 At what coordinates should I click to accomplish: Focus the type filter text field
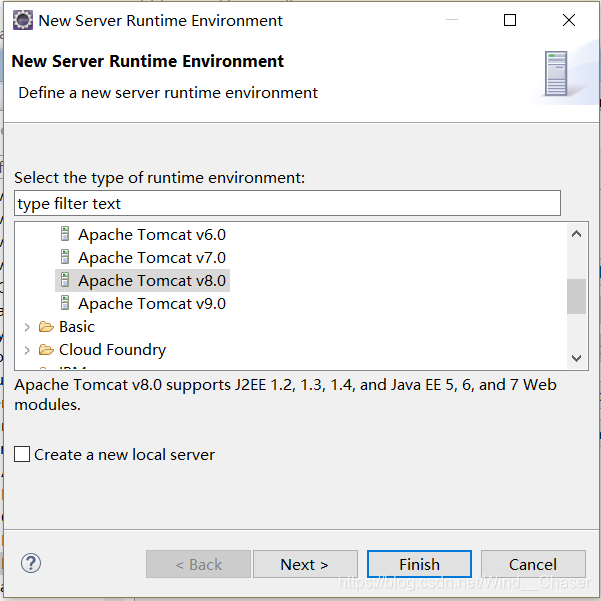(287, 203)
